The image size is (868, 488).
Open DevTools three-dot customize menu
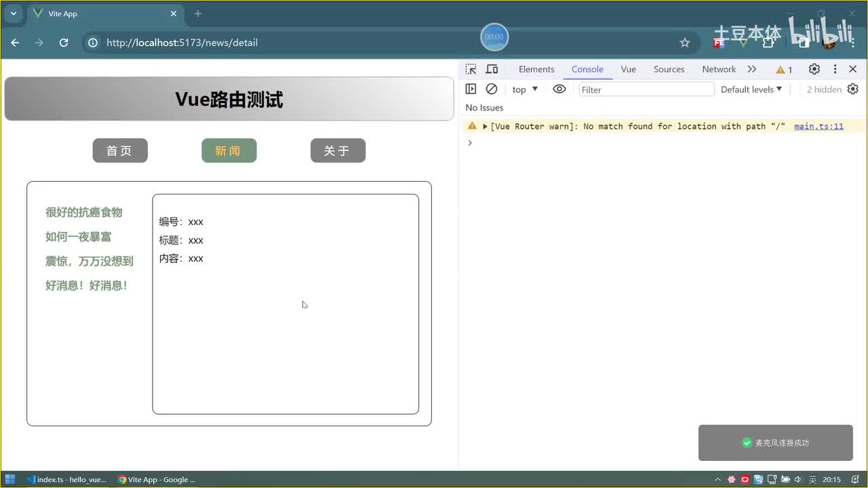(x=835, y=69)
